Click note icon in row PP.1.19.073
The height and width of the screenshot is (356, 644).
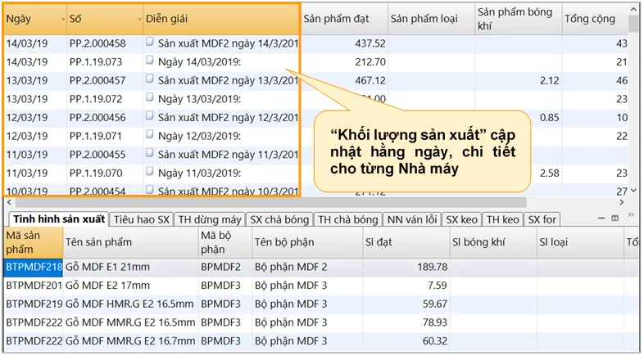(150, 61)
